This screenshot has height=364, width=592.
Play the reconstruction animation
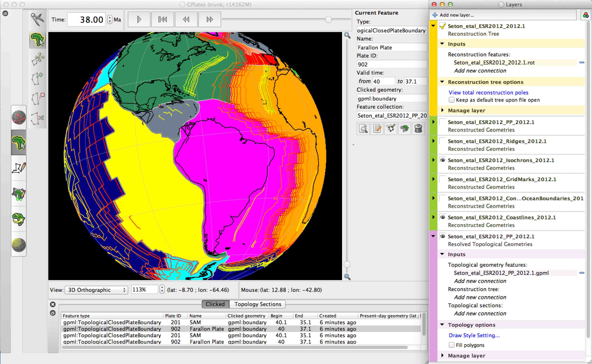tap(139, 19)
